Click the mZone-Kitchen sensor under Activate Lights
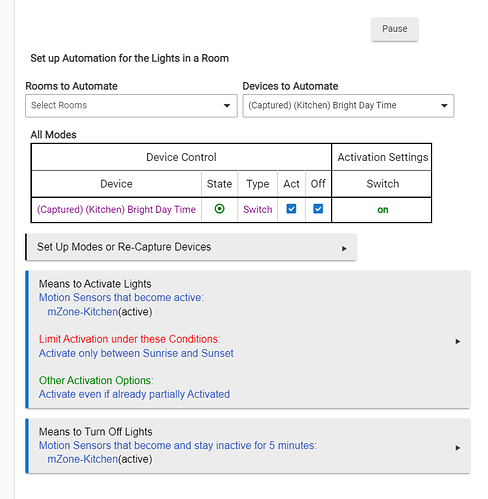This screenshot has width=488, height=499. (x=82, y=312)
